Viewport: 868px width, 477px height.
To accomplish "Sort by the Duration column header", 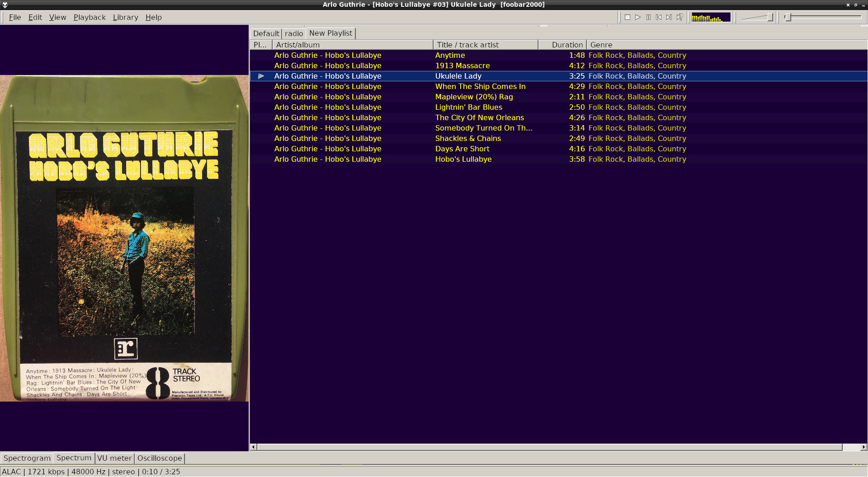I will pyautogui.click(x=562, y=45).
